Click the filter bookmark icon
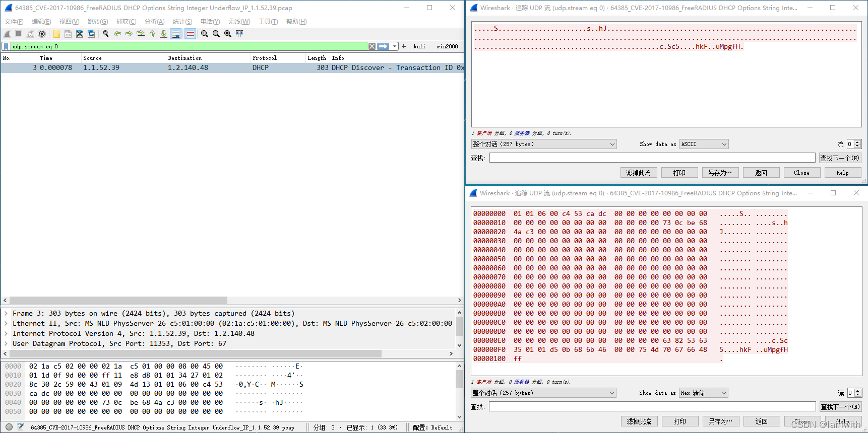The width and height of the screenshot is (868, 433). 6,46
